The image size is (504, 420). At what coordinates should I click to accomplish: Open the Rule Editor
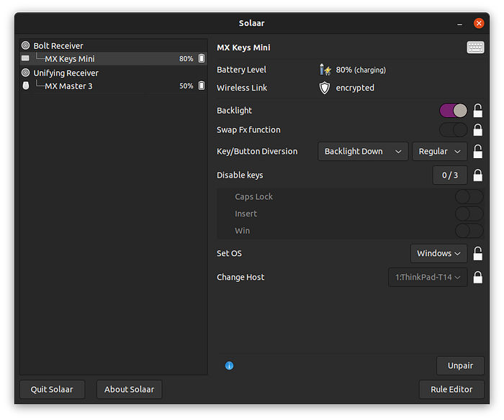point(451,389)
